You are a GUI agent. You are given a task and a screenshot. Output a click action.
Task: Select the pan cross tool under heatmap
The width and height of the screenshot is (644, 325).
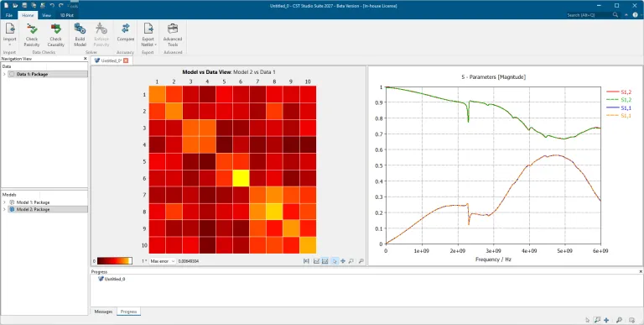click(343, 261)
